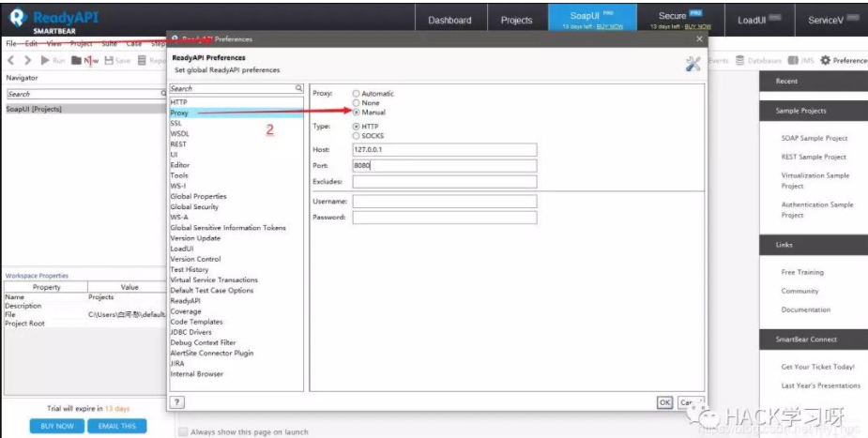Image resolution: width=868 pixels, height=438 pixels.
Task: Click the Navigator Search field
Action: click(84, 94)
